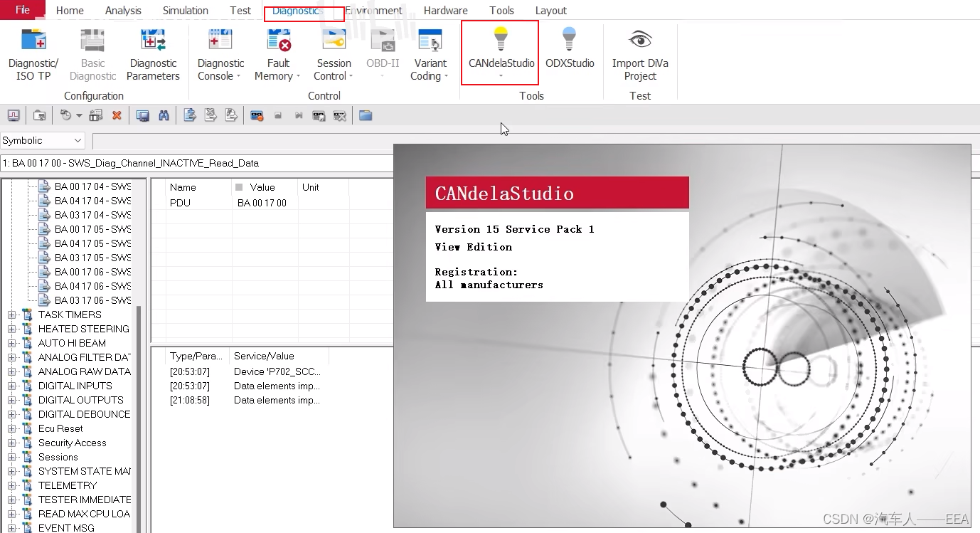Open the File menu
Screen dimensions: 980x533
[23, 10]
